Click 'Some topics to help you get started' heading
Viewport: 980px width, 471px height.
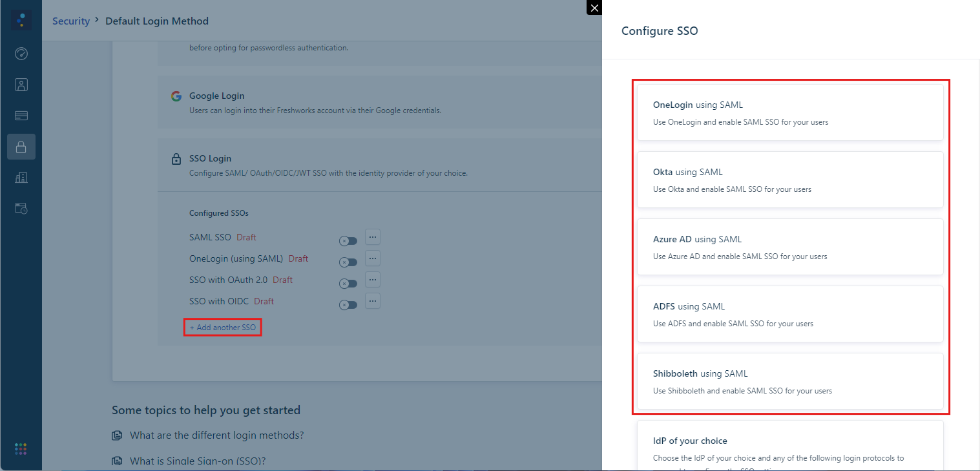click(x=206, y=410)
